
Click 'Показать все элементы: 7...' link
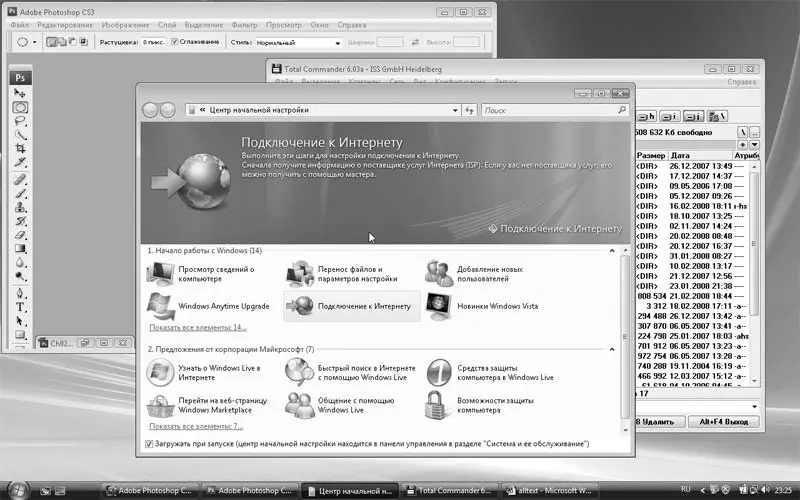click(196, 426)
